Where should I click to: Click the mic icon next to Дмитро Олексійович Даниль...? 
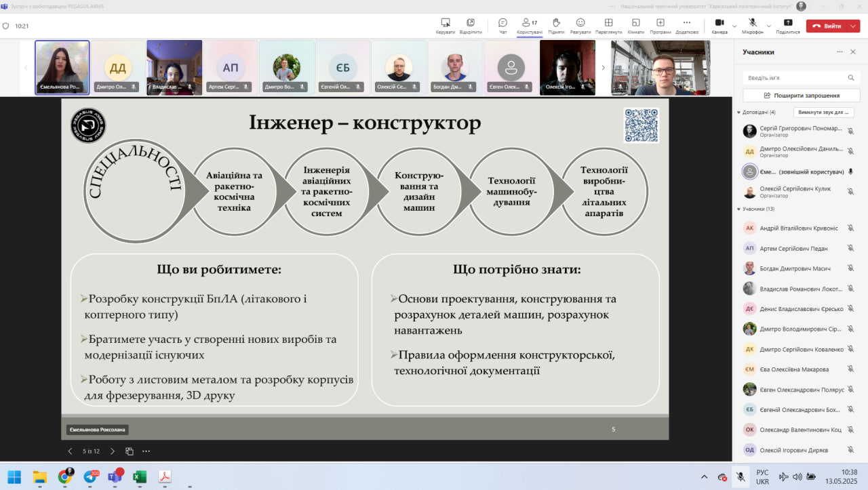point(850,151)
